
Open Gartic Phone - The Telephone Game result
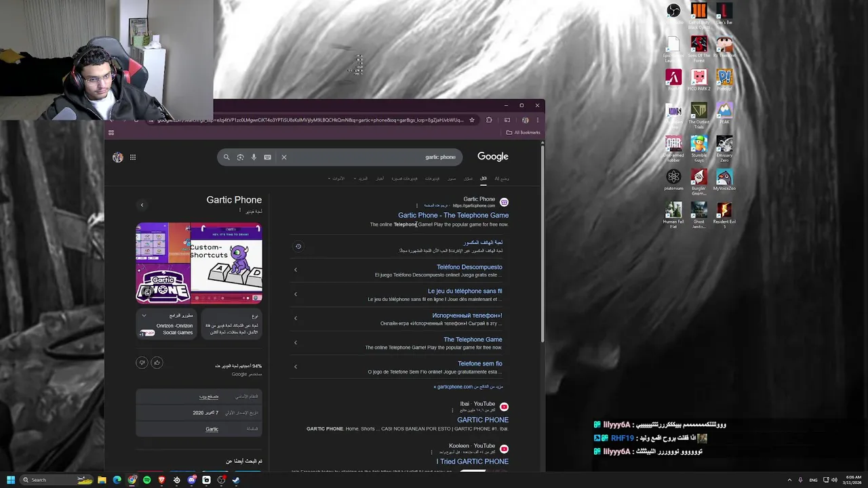click(x=453, y=216)
